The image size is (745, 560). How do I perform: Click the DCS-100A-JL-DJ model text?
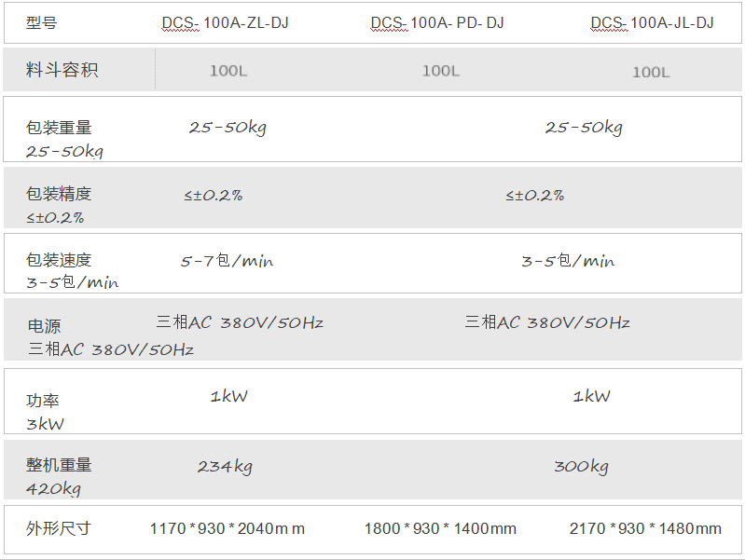click(652, 22)
